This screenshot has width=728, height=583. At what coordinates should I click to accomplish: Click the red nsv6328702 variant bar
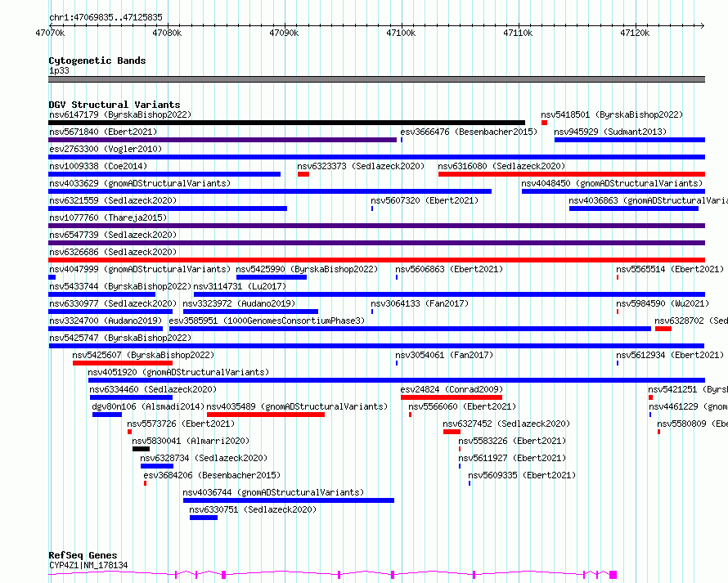663,329
